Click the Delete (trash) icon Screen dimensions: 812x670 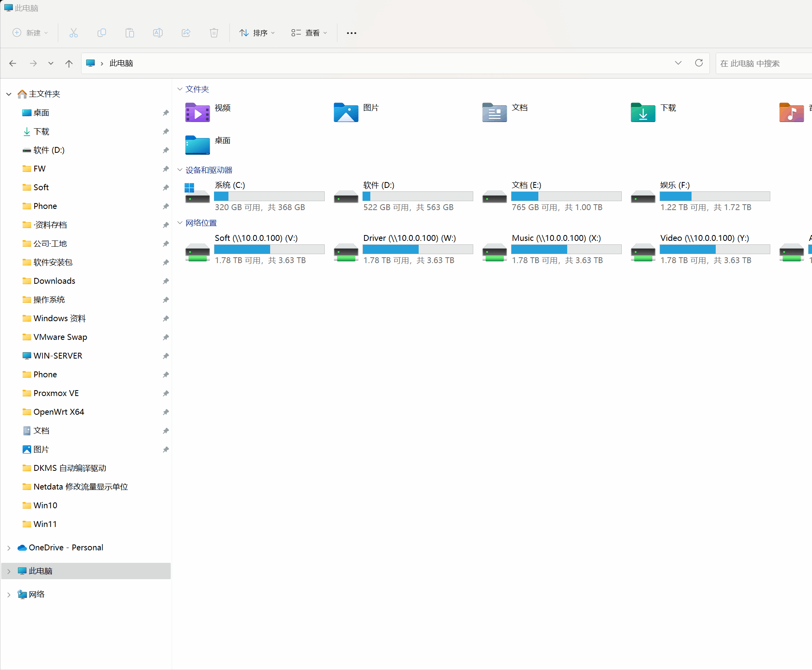pos(214,33)
